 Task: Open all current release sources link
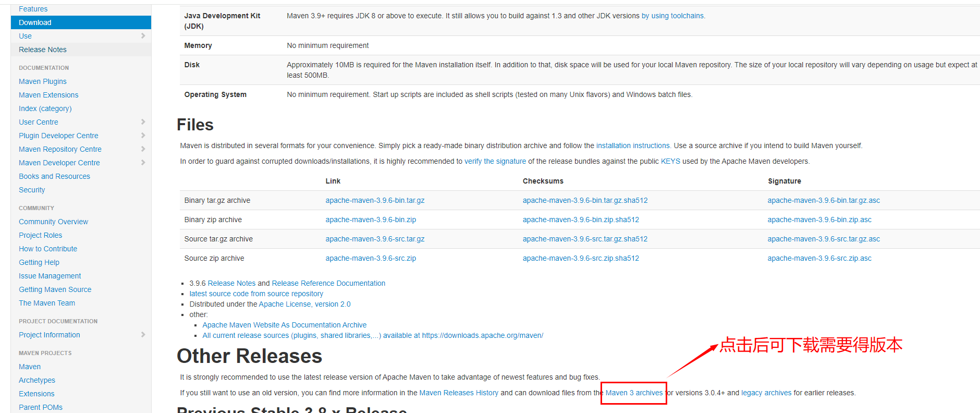[373, 335]
